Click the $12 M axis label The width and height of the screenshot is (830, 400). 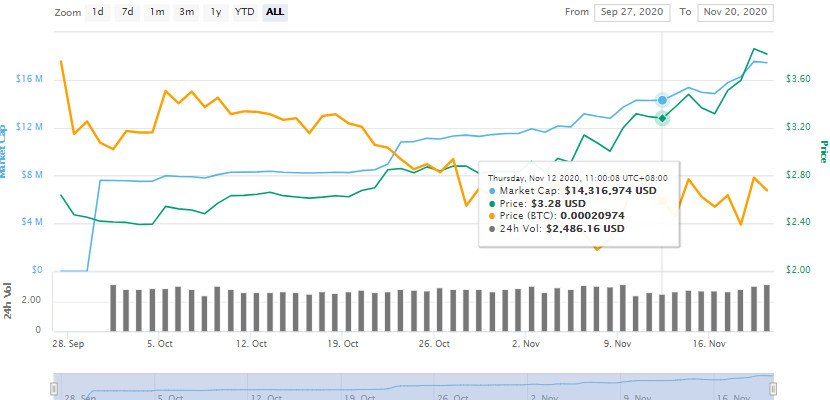(x=30, y=127)
